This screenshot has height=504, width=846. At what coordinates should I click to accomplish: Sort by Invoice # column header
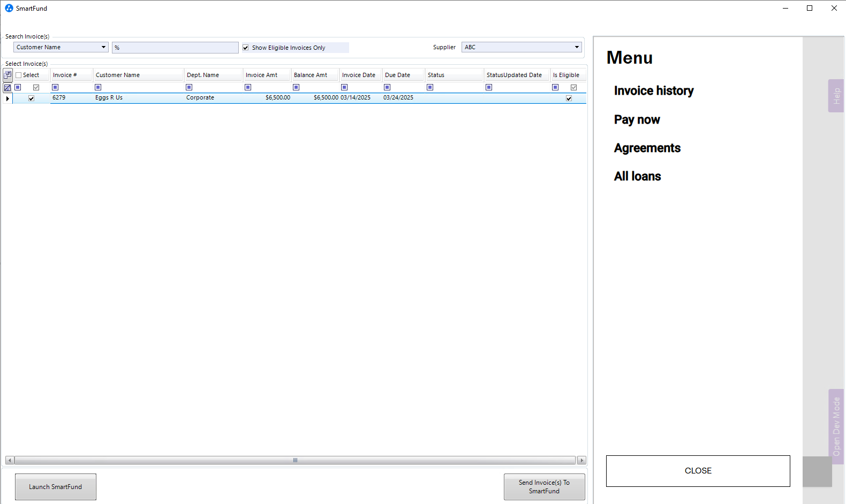coord(71,75)
